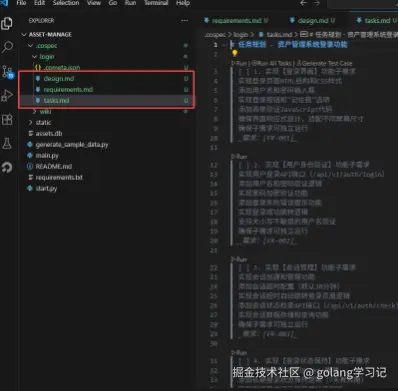Open the Selection menu
Image resolution: width=398 pixels, height=391 pixels.
66,3
